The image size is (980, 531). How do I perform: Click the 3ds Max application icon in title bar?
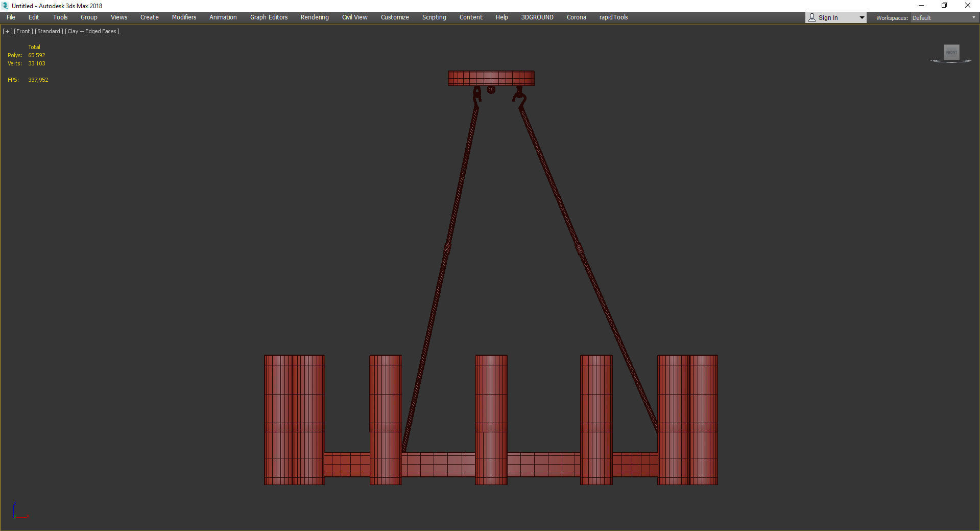point(6,6)
